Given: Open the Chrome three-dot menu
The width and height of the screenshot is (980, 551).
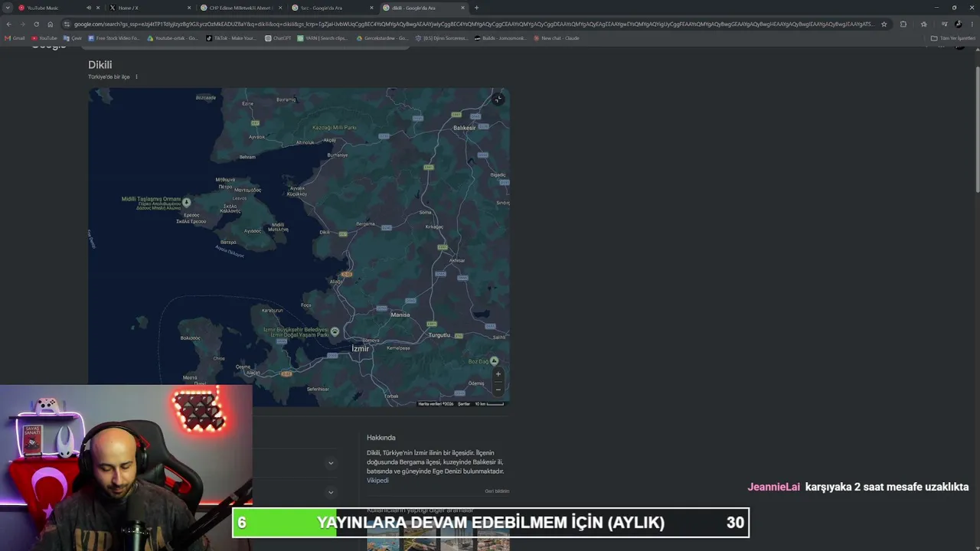Looking at the screenshot, I should [x=971, y=24].
